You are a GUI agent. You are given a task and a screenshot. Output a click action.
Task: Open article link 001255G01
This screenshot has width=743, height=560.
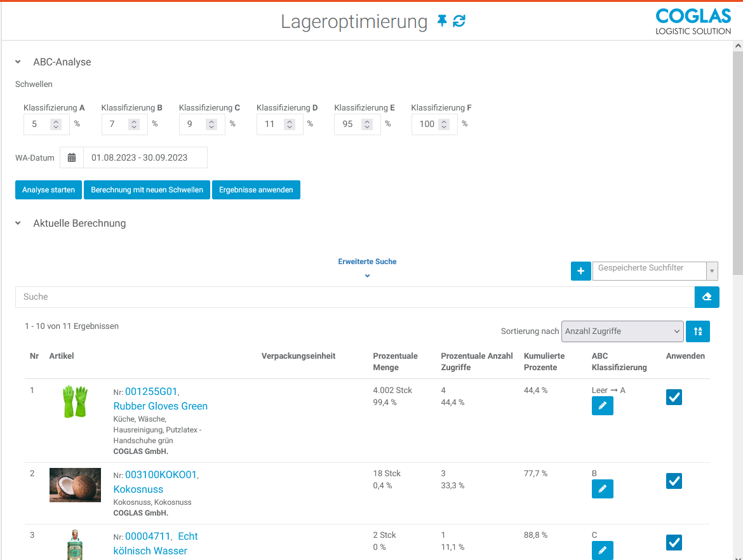(x=151, y=392)
